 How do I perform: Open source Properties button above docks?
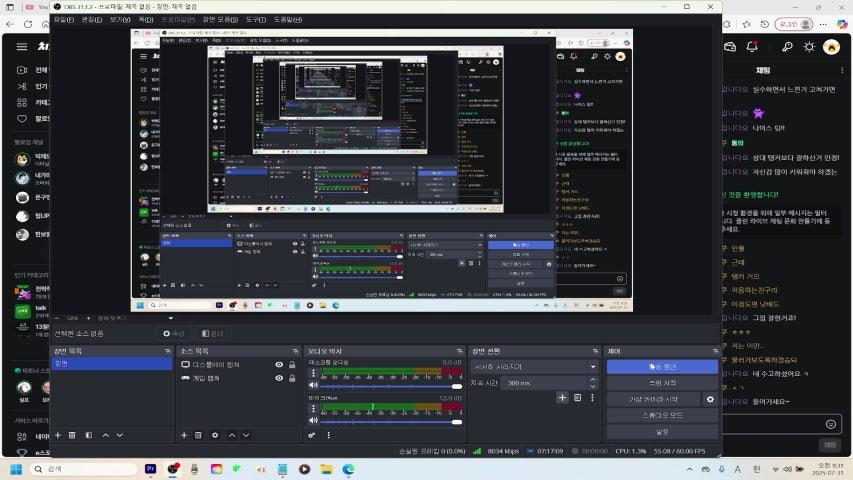click(174, 333)
